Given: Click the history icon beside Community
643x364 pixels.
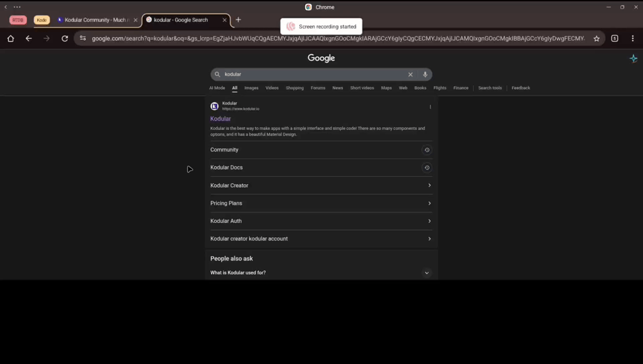Looking at the screenshot, I should pos(427,150).
